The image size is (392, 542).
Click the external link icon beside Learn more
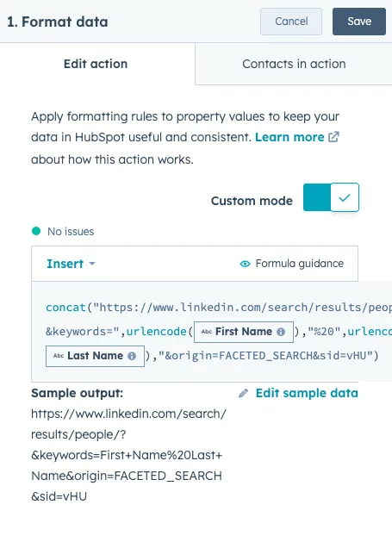[333, 137]
